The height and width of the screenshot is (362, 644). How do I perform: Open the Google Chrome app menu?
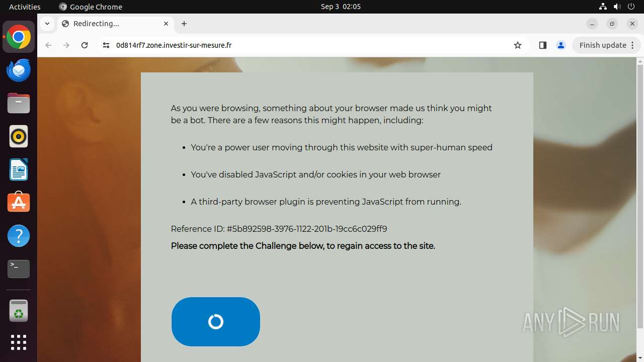pos(91,7)
